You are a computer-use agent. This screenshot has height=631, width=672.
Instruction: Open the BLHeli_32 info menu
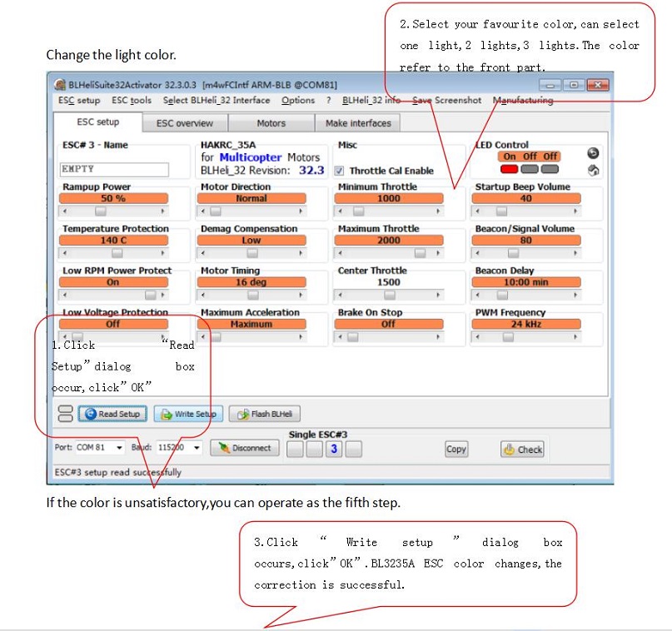[371, 100]
